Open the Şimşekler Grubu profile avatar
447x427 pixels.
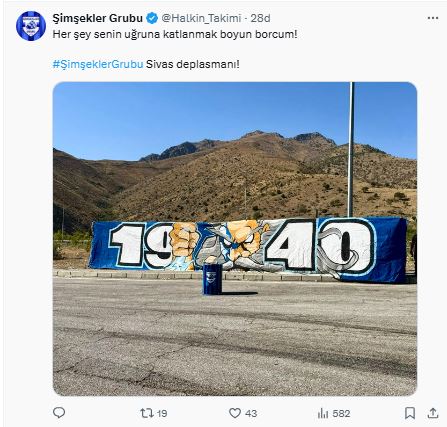[31, 26]
